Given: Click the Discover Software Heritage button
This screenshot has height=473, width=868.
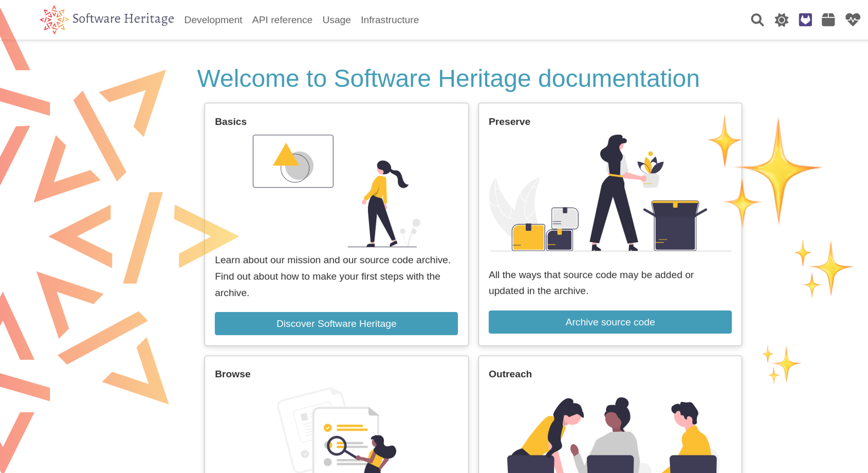Looking at the screenshot, I should (x=336, y=323).
